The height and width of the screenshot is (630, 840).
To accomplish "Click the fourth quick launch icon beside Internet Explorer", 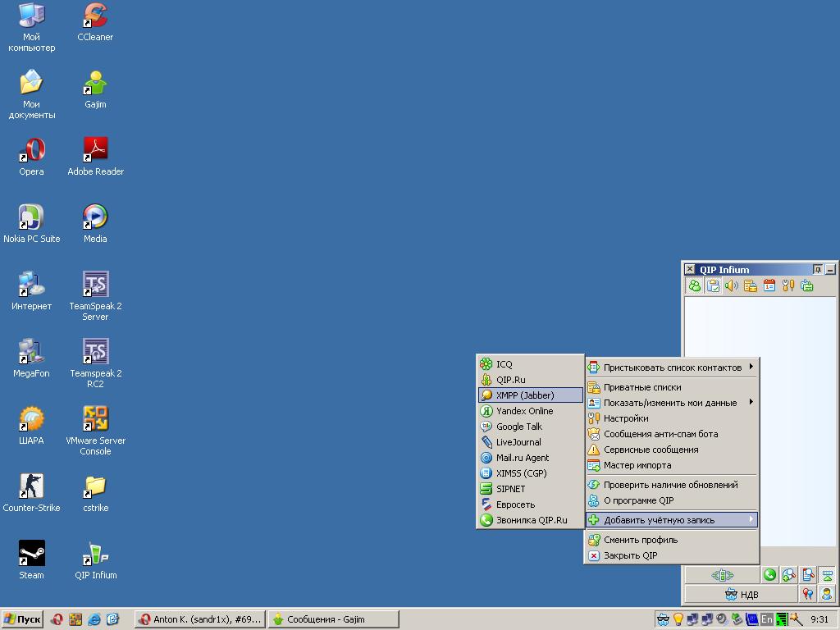I will (112, 619).
